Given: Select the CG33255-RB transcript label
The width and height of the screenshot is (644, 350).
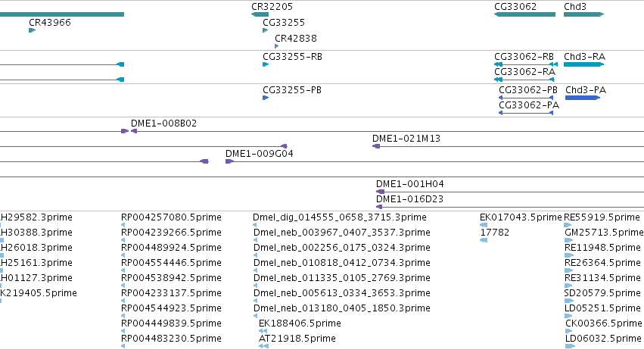Looking at the screenshot, I should [292, 57].
